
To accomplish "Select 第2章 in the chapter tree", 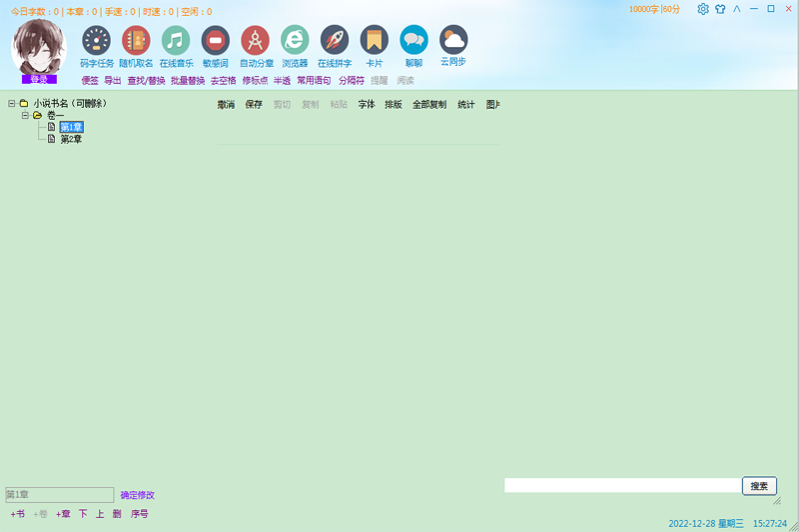I will click(71, 139).
